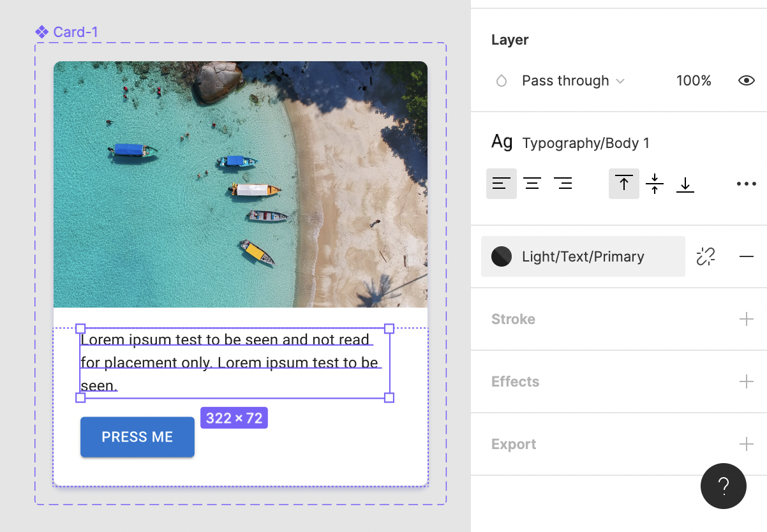Click the 100% opacity field

(694, 81)
